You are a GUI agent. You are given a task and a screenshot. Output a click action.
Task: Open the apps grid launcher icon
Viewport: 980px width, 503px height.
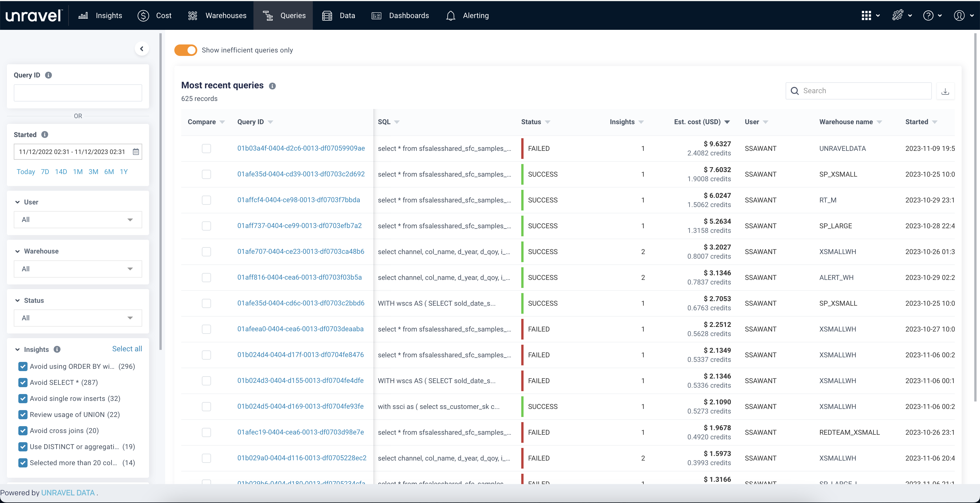pos(866,15)
